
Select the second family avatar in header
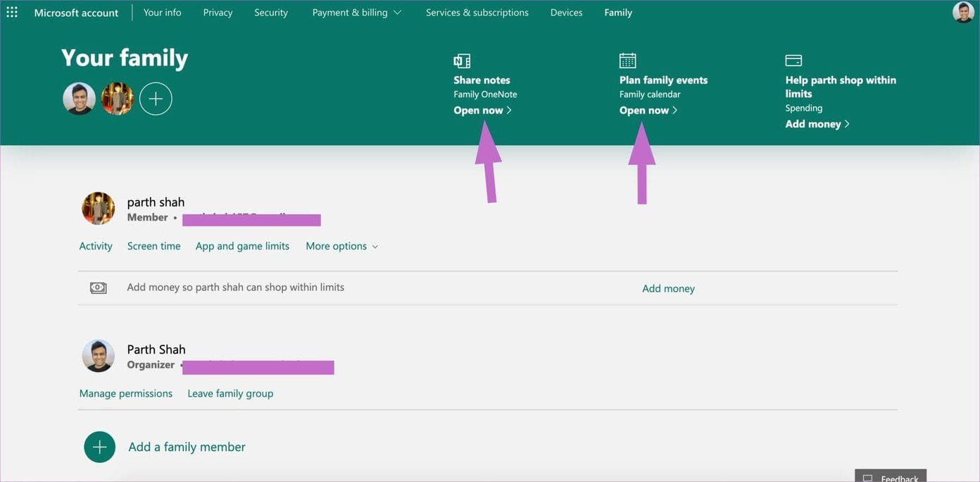(x=118, y=99)
